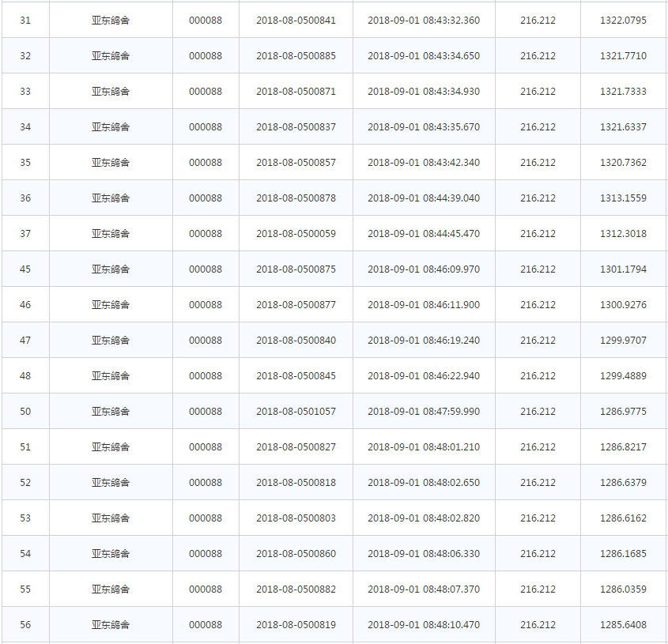Select speed value 1313.1559
Image resolution: width=668 pixels, height=644 pixels.
pos(623,198)
